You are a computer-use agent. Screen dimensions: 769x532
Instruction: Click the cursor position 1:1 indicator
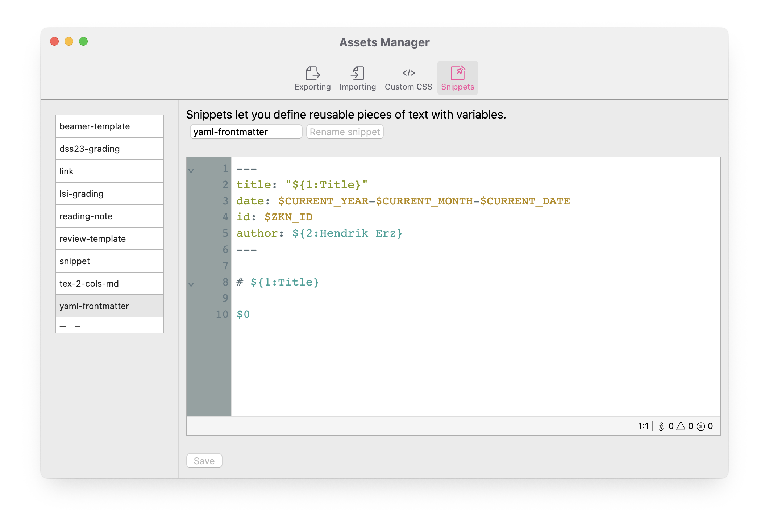pyautogui.click(x=643, y=427)
